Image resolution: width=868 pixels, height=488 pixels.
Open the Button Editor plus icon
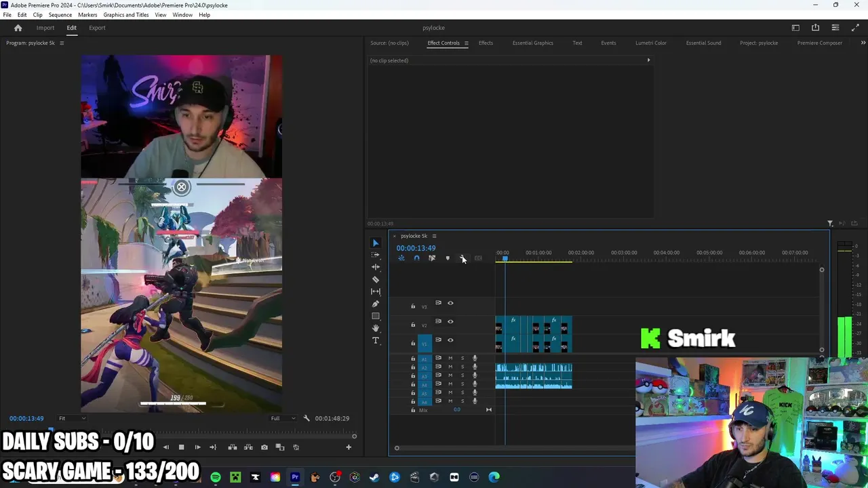(349, 447)
